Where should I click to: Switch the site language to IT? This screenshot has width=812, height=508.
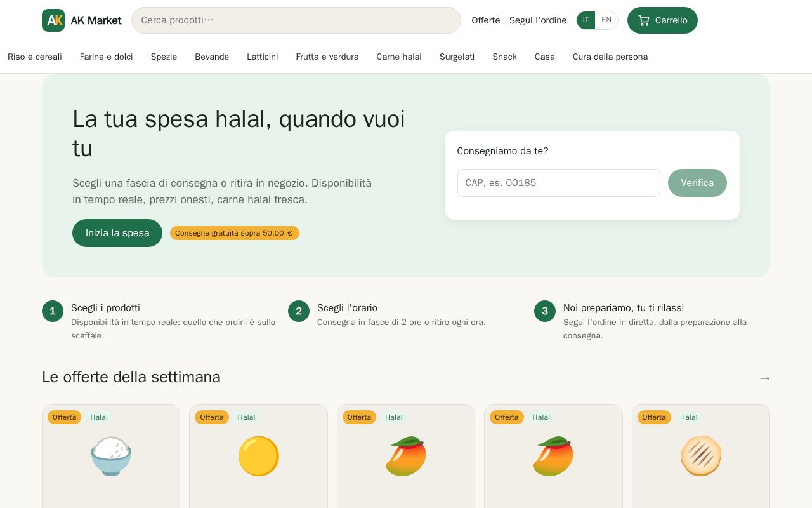coord(586,20)
